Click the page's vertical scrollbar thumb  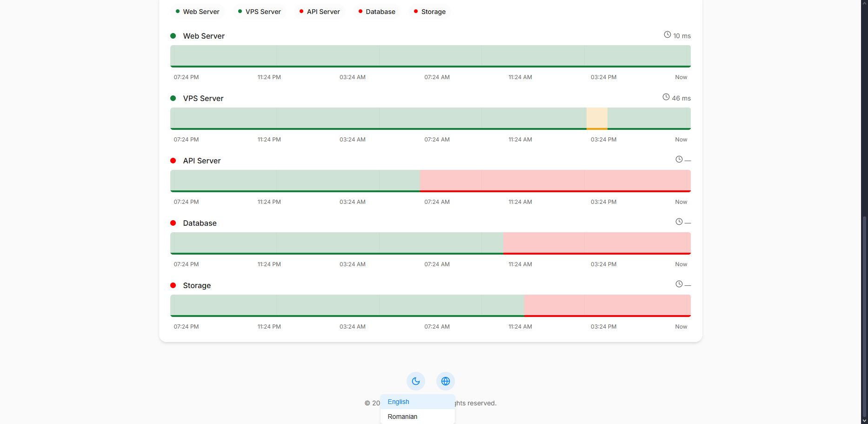864,316
